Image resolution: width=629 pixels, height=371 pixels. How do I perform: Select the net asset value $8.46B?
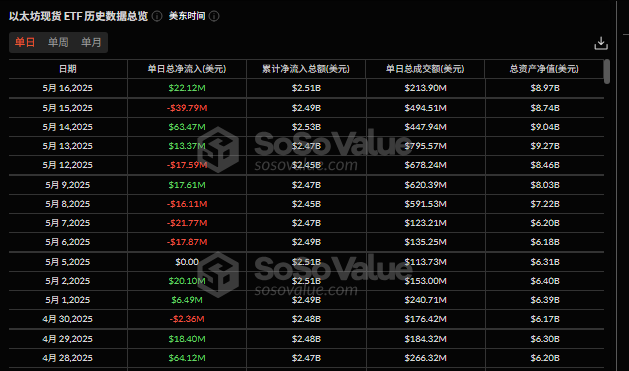coord(545,165)
